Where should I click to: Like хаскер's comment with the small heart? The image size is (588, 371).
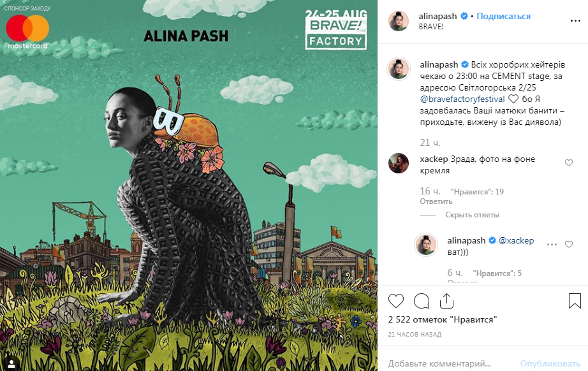pyautogui.click(x=569, y=163)
